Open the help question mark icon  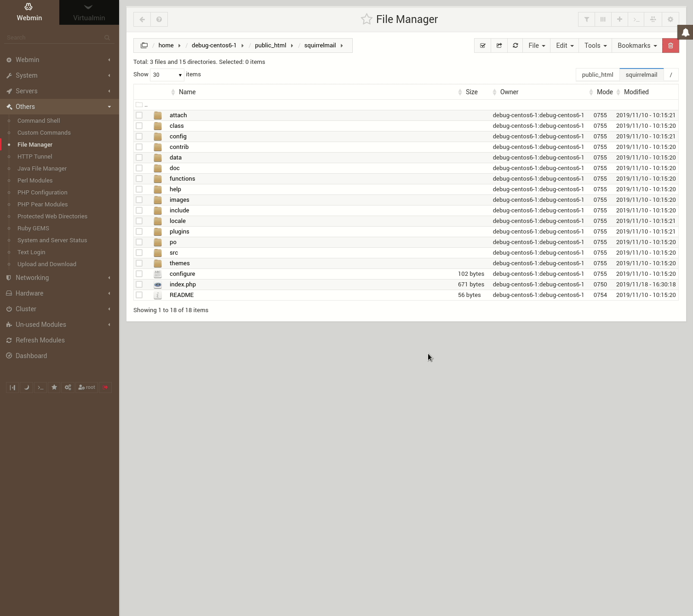(159, 19)
